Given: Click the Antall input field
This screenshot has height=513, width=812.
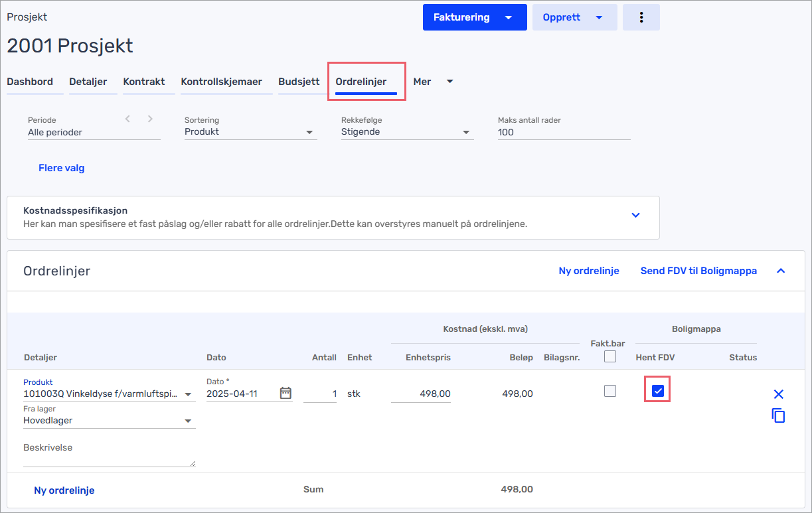Looking at the screenshot, I should (320, 394).
